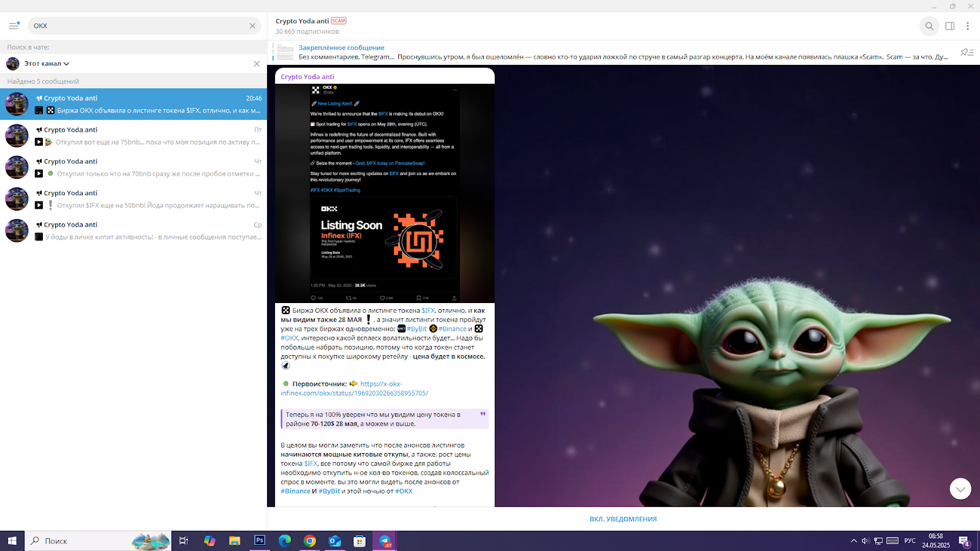Open result 'У йоды в личке кипит активность'
Image resolution: width=980 pixels, height=551 pixels.
(x=134, y=231)
